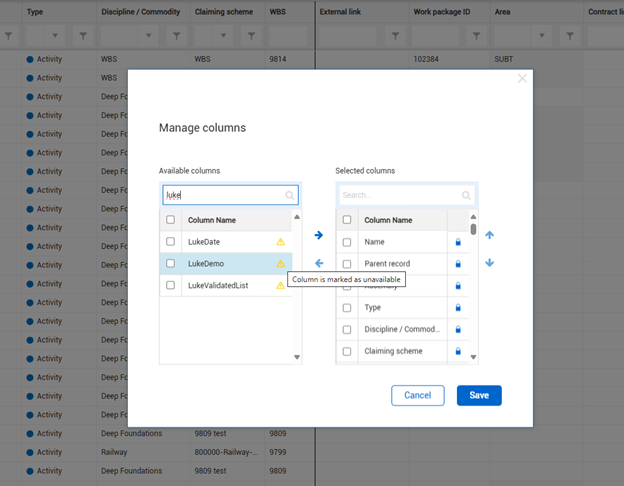The height and width of the screenshot is (486, 624).
Task: Click the lock icon on Claiming scheme row
Action: (458, 351)
